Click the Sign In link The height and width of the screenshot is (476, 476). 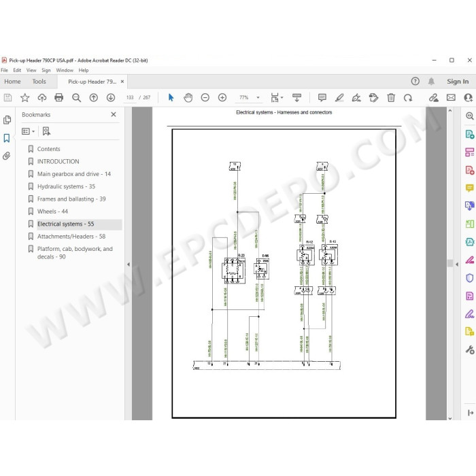(x=458, y=82)
